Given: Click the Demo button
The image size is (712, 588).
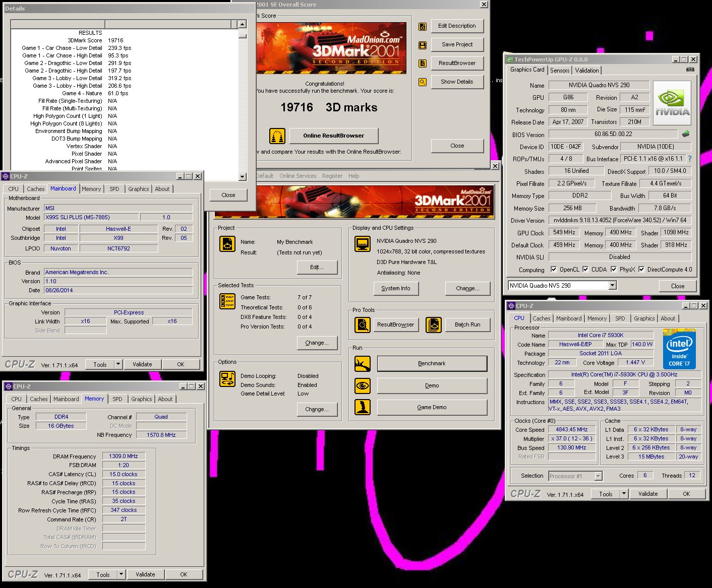Looking at the screenshot, I should pos(432,385).
